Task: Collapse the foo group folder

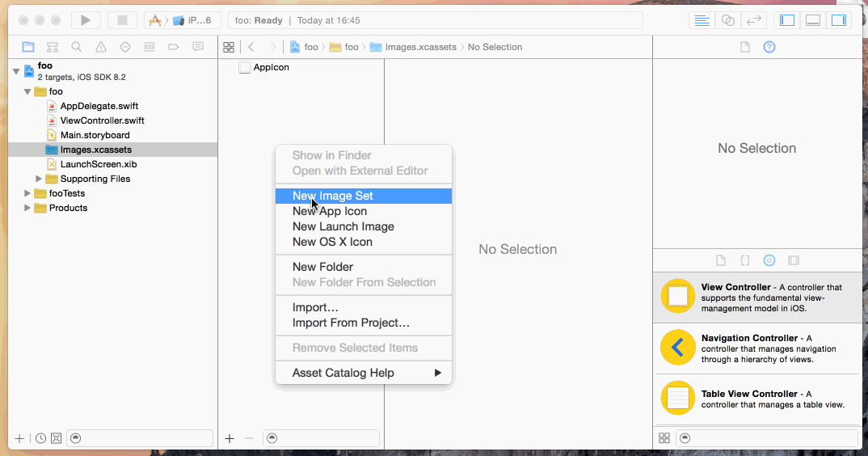Action: pos(27,91)
